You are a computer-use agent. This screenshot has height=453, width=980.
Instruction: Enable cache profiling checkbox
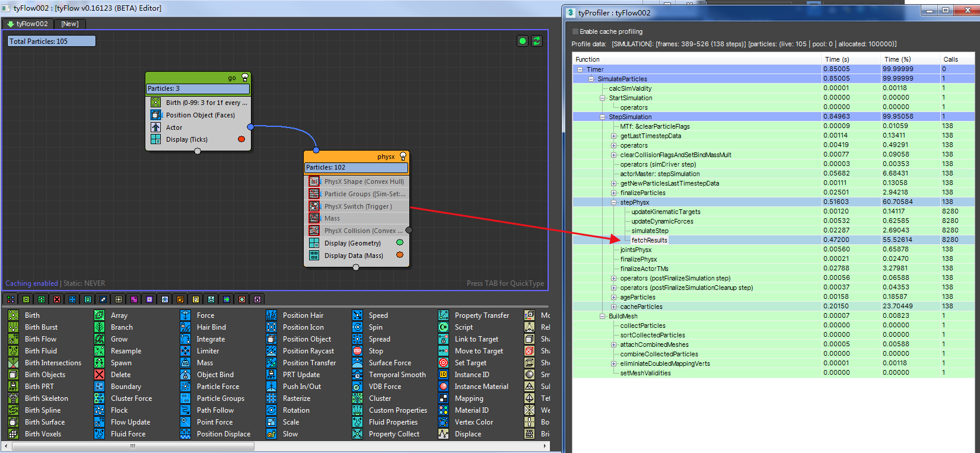575,31
